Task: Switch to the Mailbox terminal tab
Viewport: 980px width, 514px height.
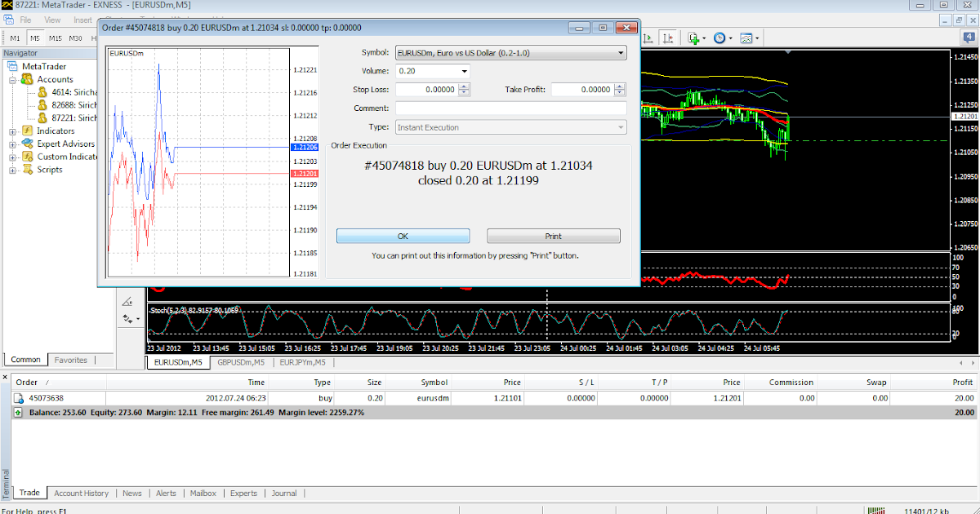Action: pyautogui.click(x=203, y=493)
